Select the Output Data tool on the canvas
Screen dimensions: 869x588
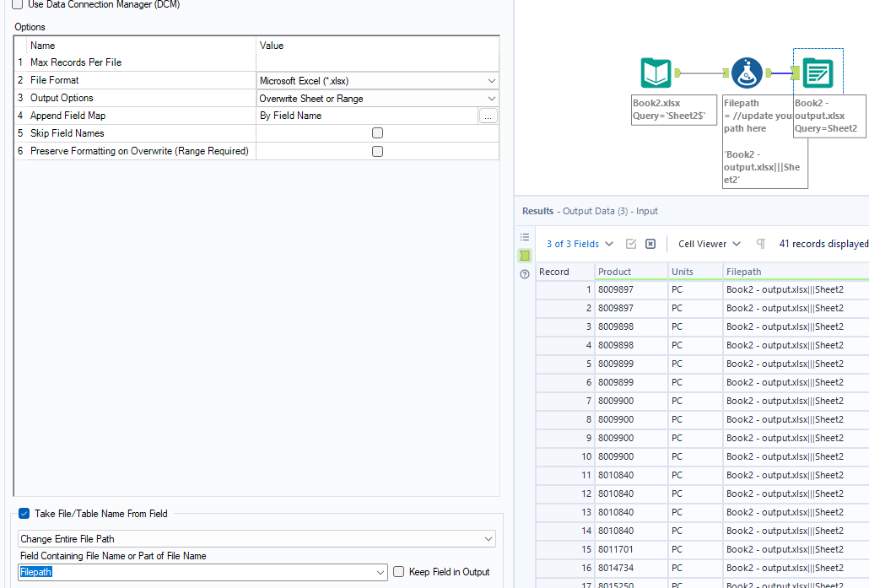click(816, 73)
